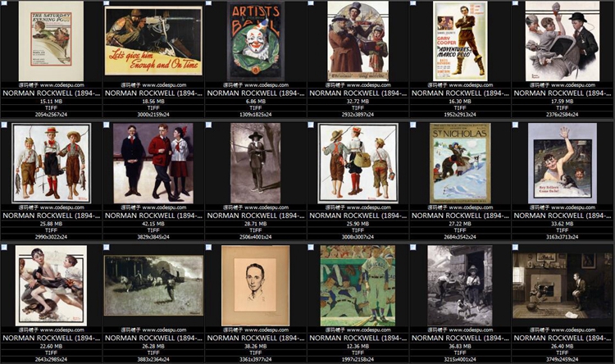Tick checkbox for the 'Enough and On Time' poster

(x=107, y=2)
